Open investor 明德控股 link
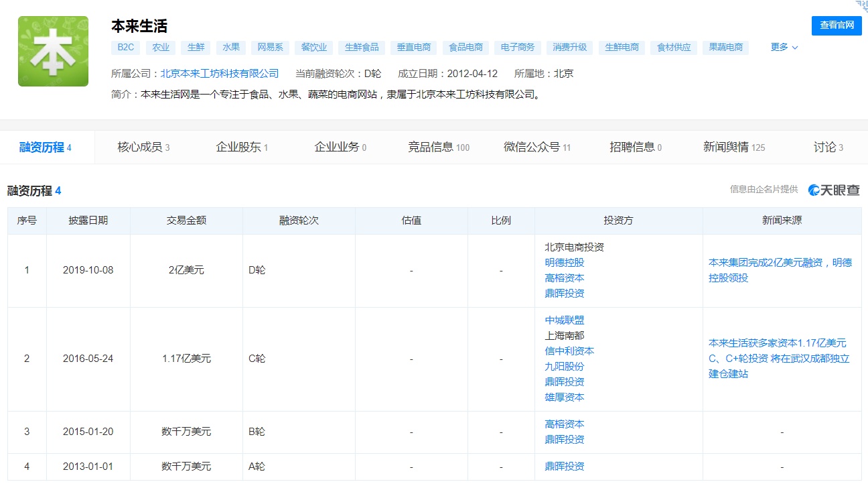The image size is (868, 488). 565,263
